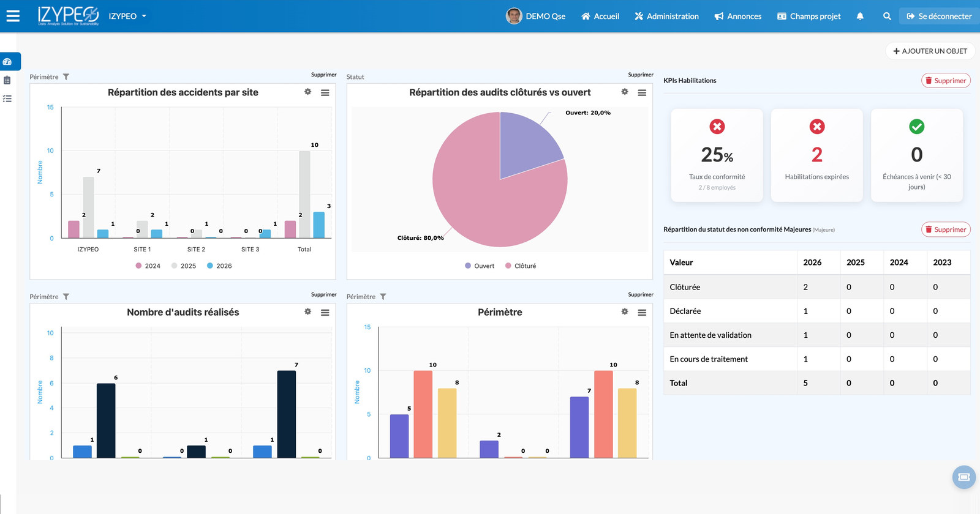Click the Échéances à venir green check icon
Screen dimensions: 980x514
917,127
